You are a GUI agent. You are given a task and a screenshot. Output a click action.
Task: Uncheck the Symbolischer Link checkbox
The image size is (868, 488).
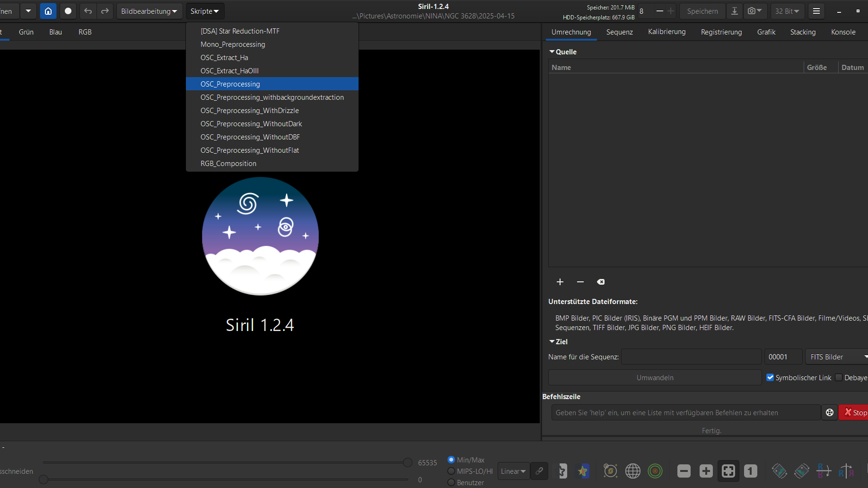[x=770, y=377]
